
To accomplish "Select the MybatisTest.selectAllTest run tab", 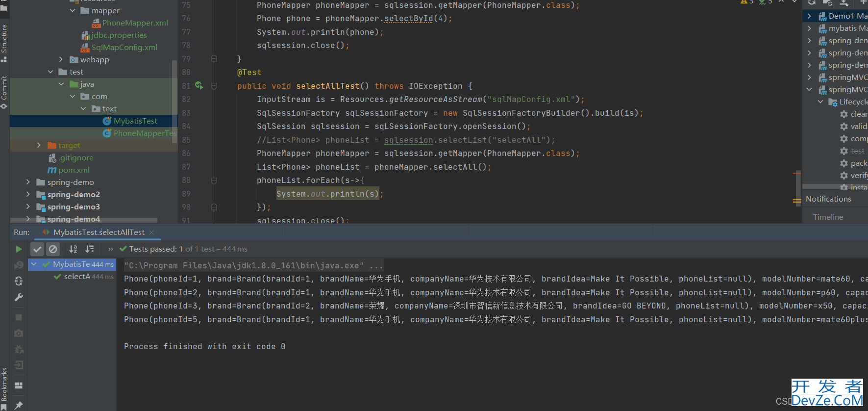I will (99, 232).
